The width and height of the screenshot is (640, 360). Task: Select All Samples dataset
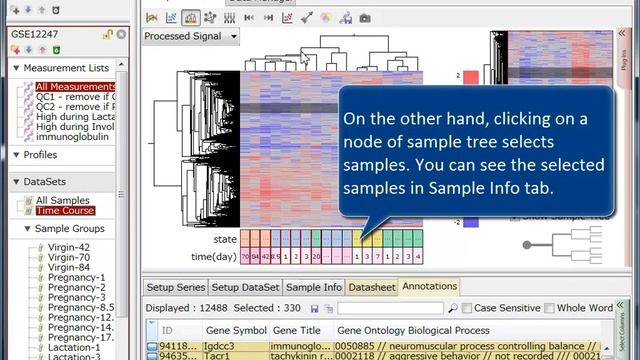coord(62,200)
